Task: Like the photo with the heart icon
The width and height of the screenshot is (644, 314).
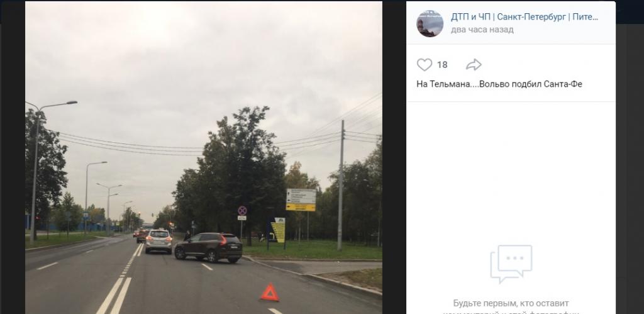Action: coord(425,65)
